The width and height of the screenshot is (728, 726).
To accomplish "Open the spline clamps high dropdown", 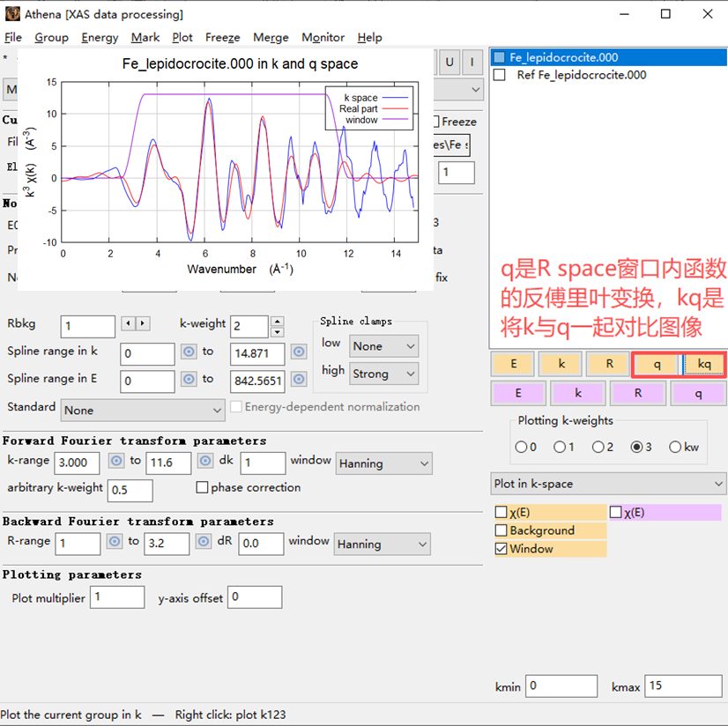I will (383, 374).
